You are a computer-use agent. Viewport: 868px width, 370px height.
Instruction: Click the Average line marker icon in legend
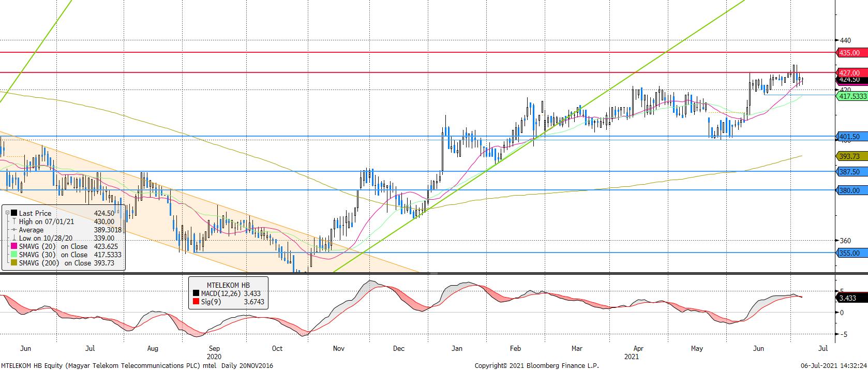click(13, 230)
